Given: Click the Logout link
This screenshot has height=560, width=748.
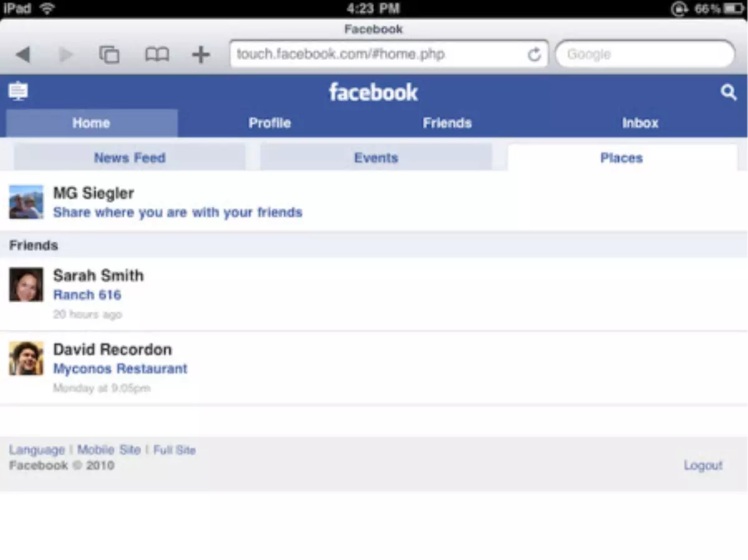Looking at the screenshot, I should (702, 465).
